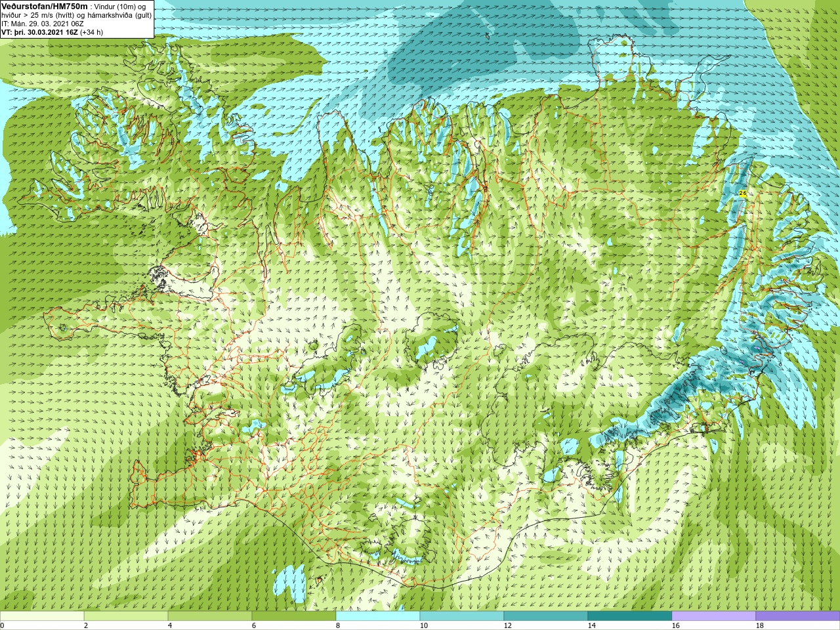Select the 16–18 m/s light purple legend swatch
The width and height of the screenshot is (840, 630).
point(714,616)
